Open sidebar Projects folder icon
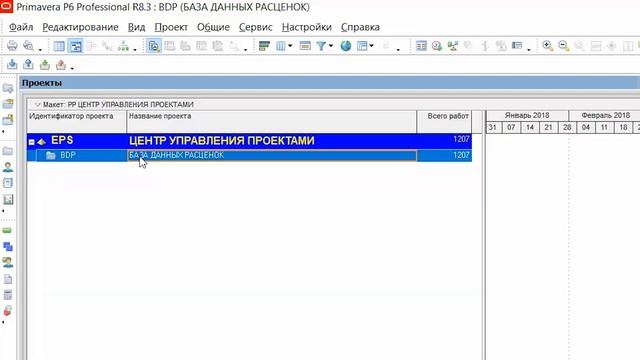The height and width of the screenshot is (360, 640). click(x=8, y=151)
